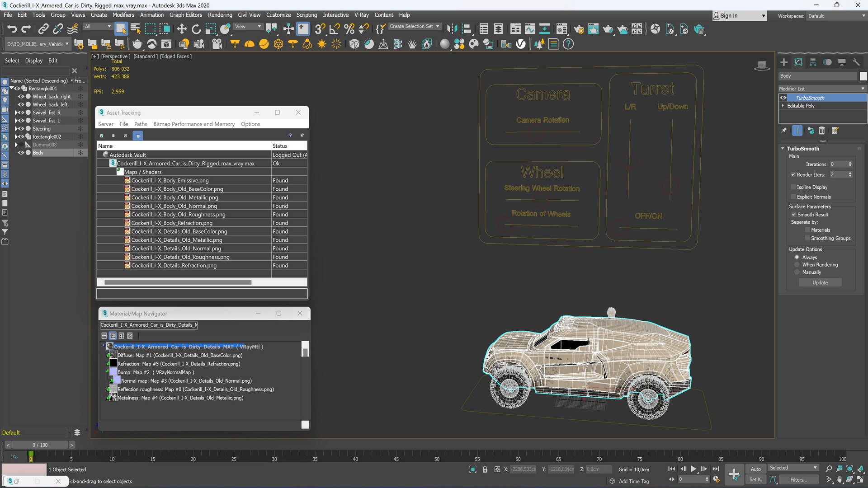Click the help question-mark toolbar icon
868x488 pixels.
coord(568,44)
